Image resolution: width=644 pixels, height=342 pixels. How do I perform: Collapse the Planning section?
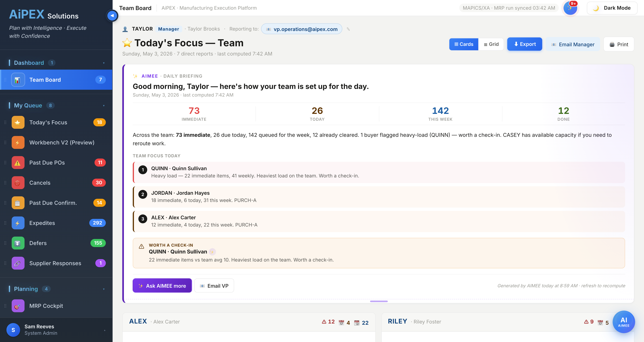[104, 289]
